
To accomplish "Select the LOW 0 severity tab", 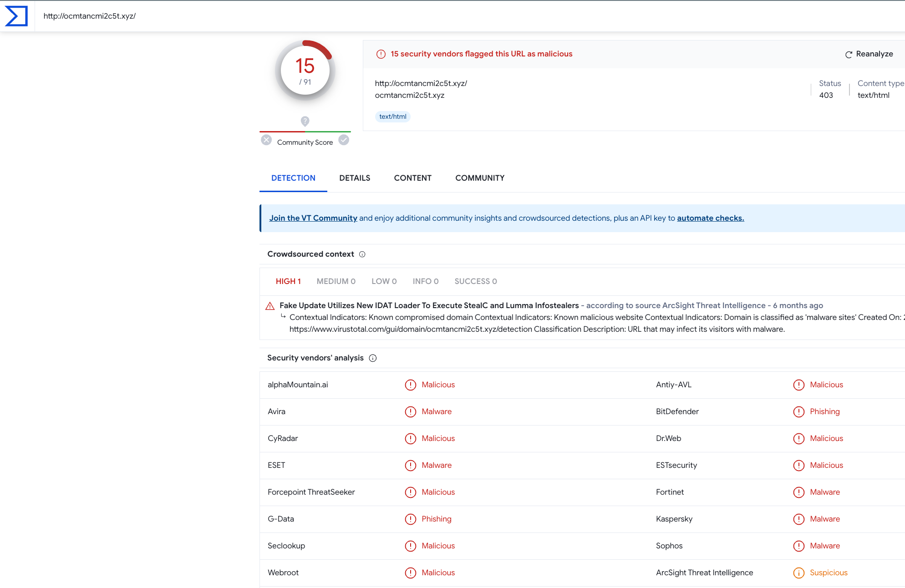I will [x=384, y=281].
